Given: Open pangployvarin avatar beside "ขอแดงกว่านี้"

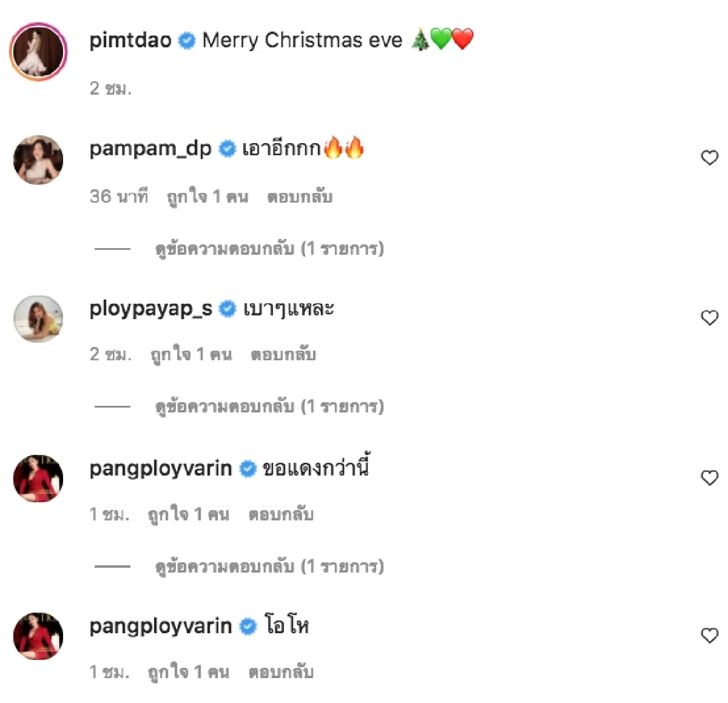Looking at the screenshot, I should pyautogui.click(x=38, y=479).
